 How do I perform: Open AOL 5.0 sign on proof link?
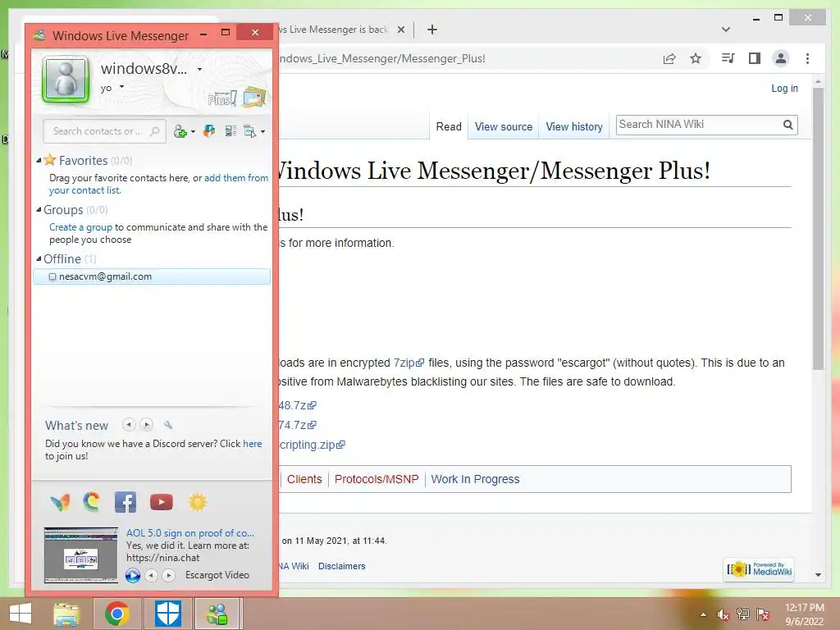pyautogui.click(x=190, y=533)
